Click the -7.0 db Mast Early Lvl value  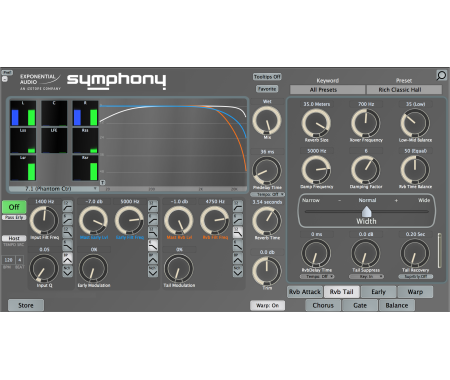[94, 201]
